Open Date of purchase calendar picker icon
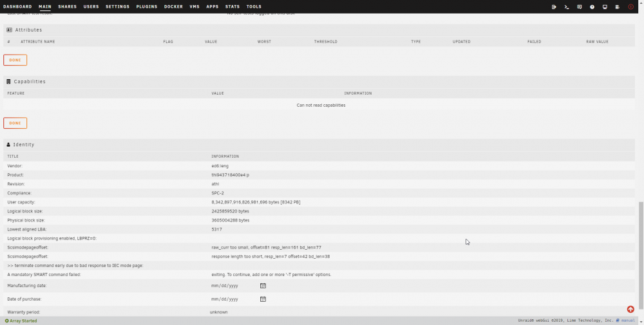 (263, 299)
